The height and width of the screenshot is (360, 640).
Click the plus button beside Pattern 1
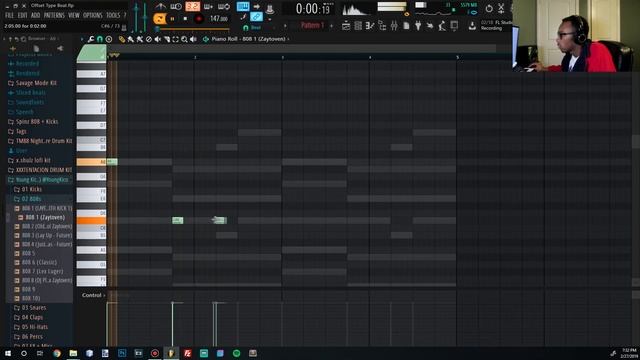(331, 26)
